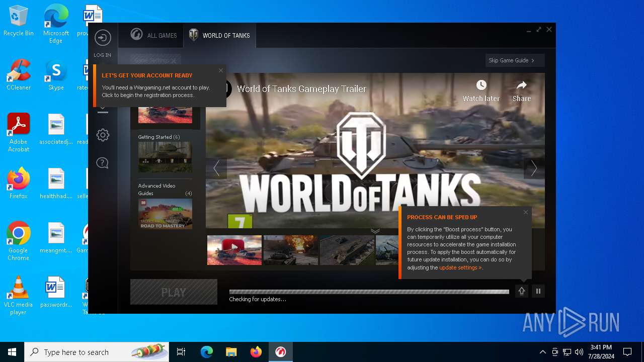Open launcher settings gear icon
Image resolution: width=644 pixels, height=362 pixels.
[x=103, y=135]
